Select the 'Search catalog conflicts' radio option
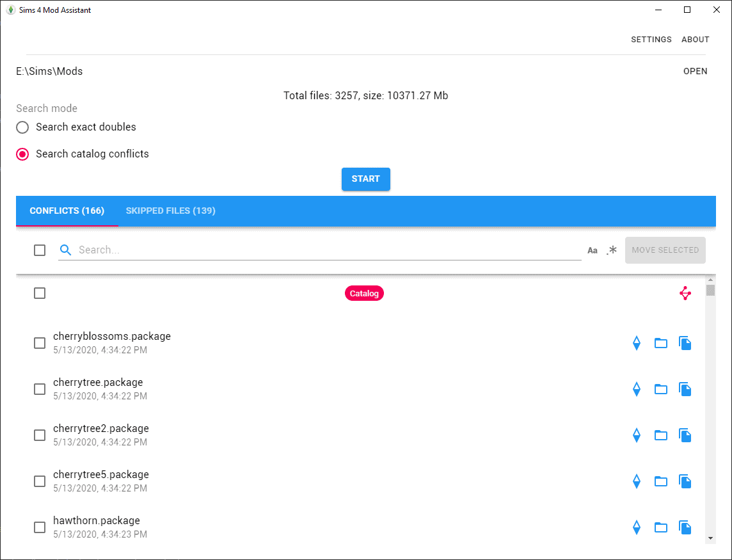 pyautogui.click(x=22, y=154)
